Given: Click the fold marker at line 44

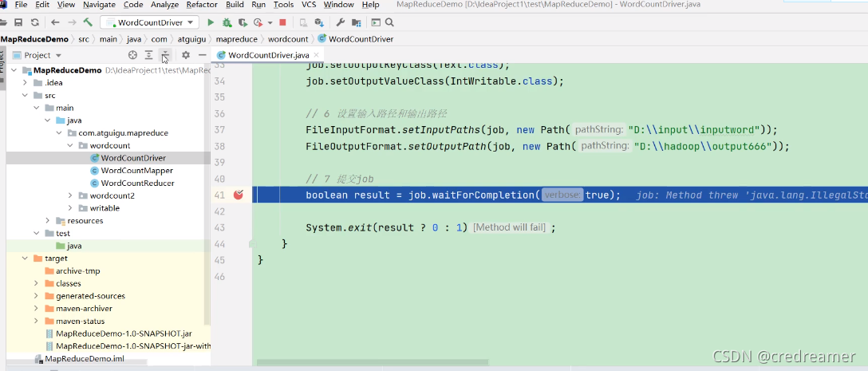Looking at the screenshot, I should pyautogui.click(x=252, y=243).
